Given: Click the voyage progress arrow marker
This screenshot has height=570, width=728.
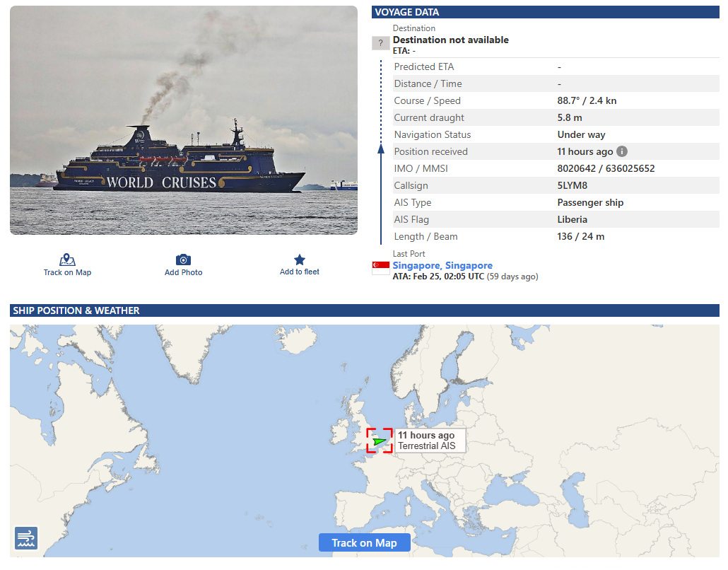Looking at the screenshot, I should (x=381, y=149).
